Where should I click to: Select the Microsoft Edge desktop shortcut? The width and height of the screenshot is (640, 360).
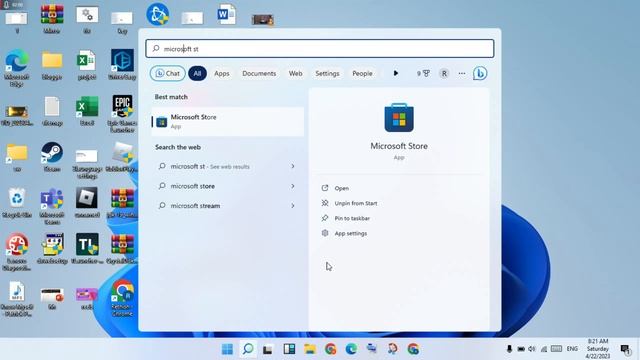click(17, 68)
